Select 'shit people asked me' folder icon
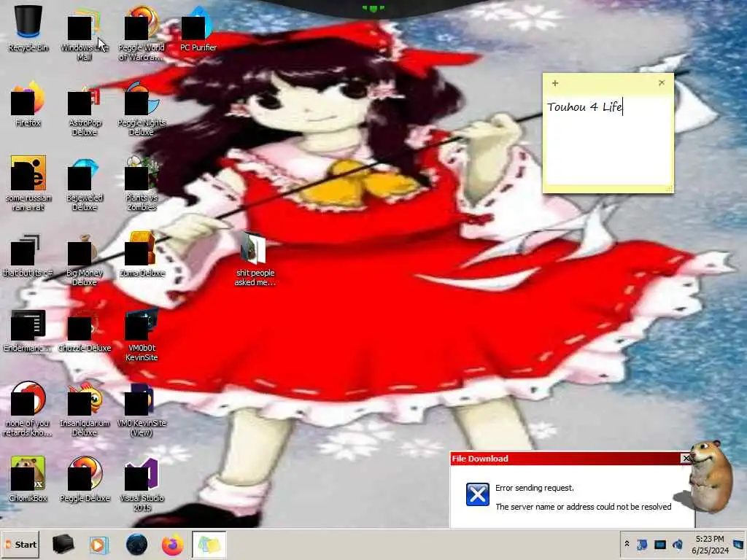747x560 pixels. click(x=255, y=260)
